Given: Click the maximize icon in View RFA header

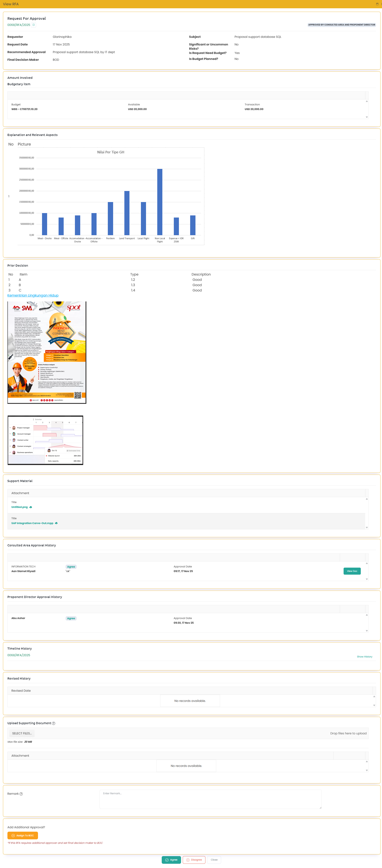Looking at the screenshot, I should point(377,4).
